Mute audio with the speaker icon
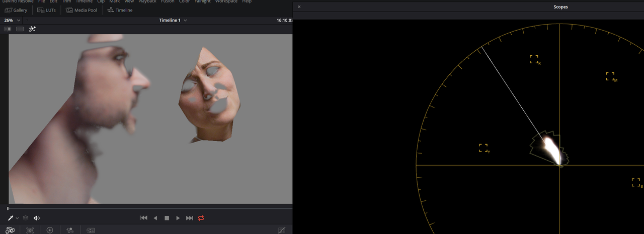 pos(37,218)
